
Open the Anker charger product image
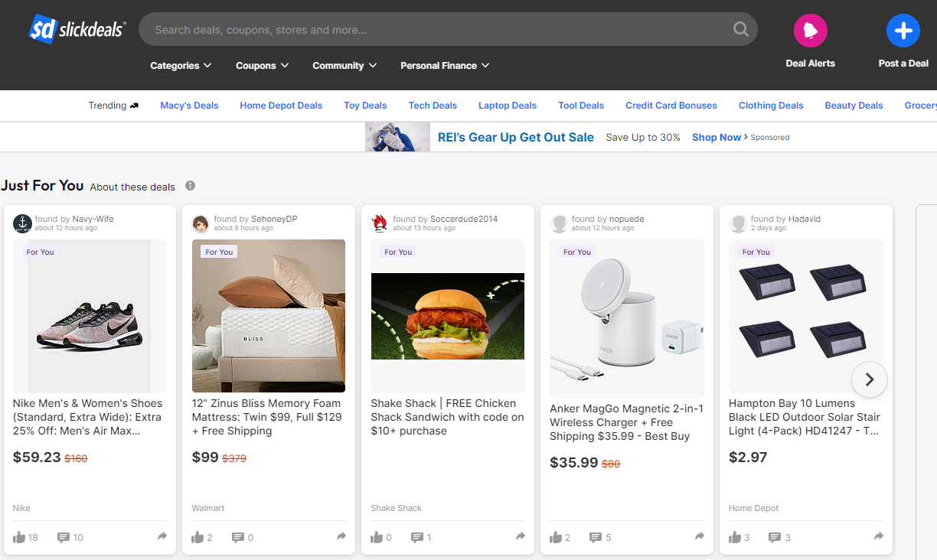click(627, 318)
